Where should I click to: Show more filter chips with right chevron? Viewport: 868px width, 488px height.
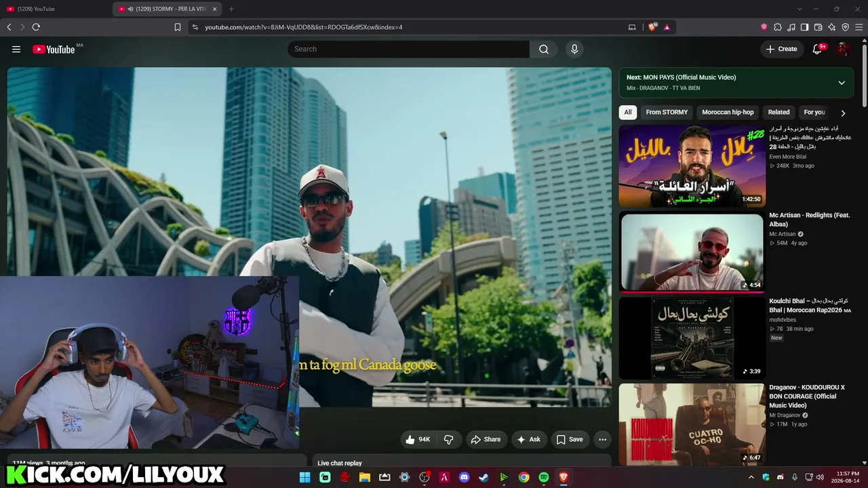point(843,113)
